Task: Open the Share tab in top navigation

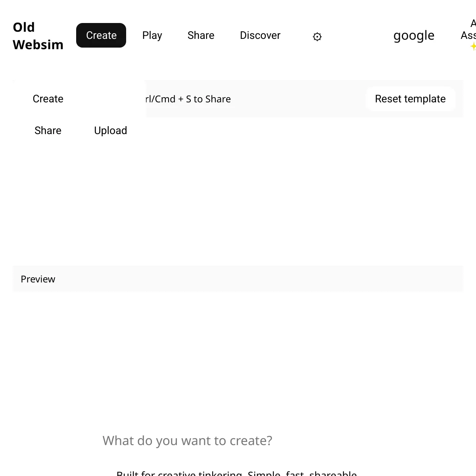Action: pos(201,35)
